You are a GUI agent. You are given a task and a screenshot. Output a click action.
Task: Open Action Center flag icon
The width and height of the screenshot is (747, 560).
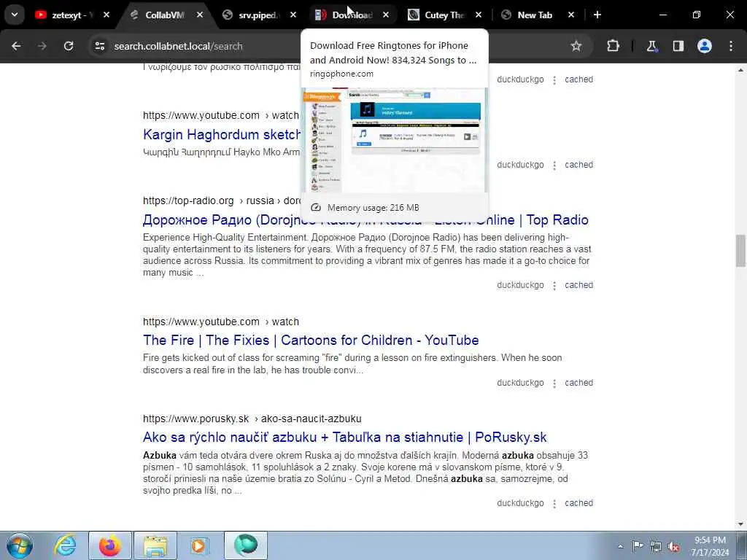coord(638,546)
